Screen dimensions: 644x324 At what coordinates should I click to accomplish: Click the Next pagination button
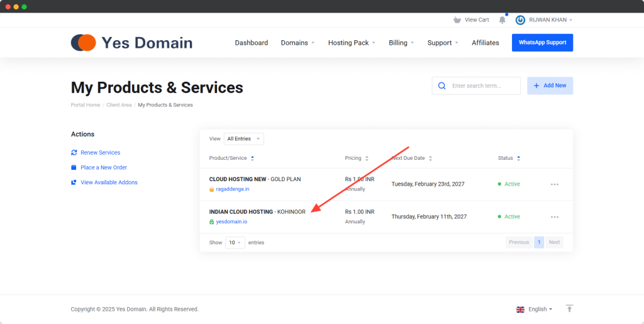point(555,242)
